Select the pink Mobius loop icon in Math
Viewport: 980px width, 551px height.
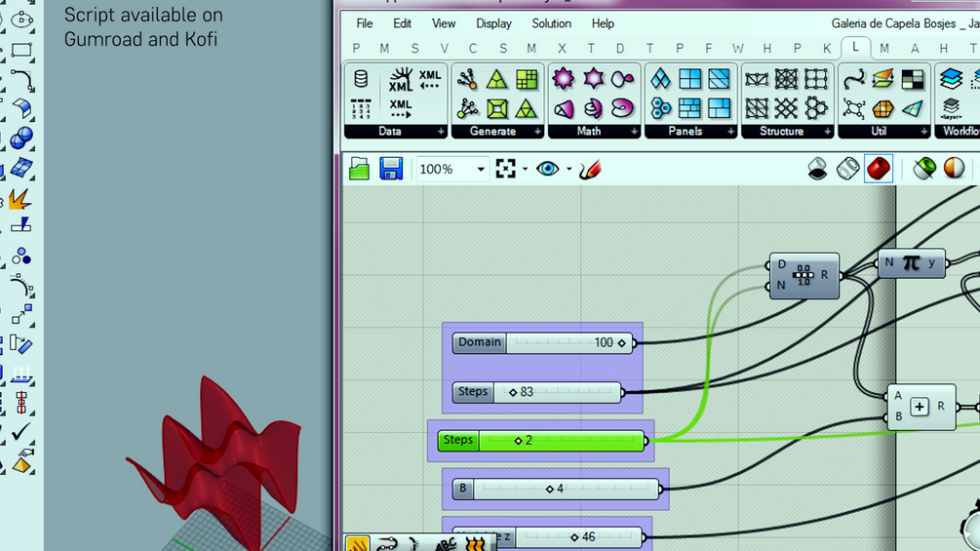click(x=622, y=108)
